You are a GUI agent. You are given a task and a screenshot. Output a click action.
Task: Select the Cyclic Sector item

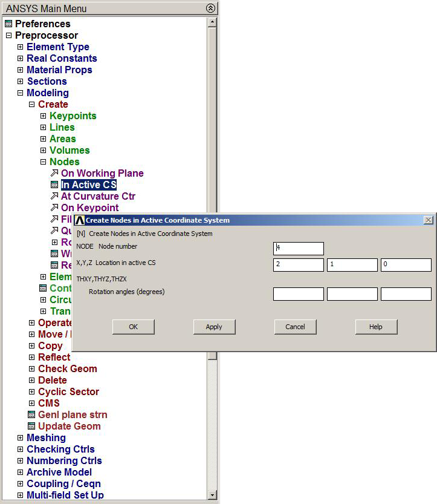point(68,392)
